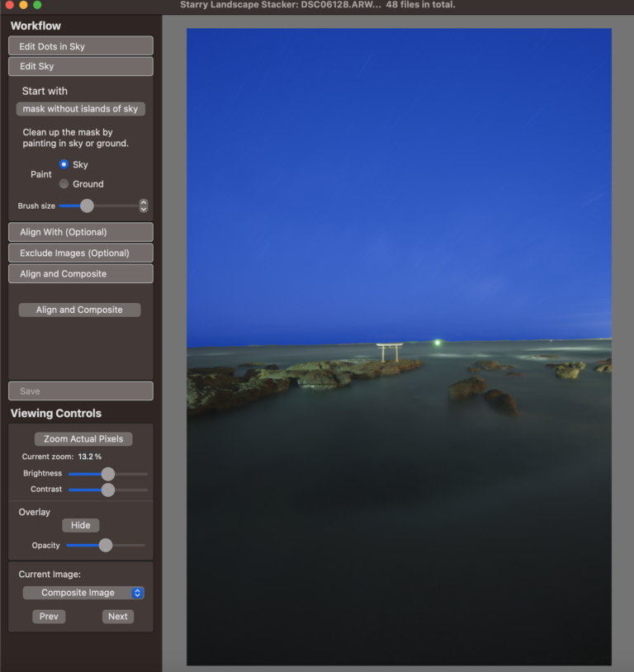Open Exclude Images (Optional) section
Viewport: 634px width, 672px height.
[80, 253]
